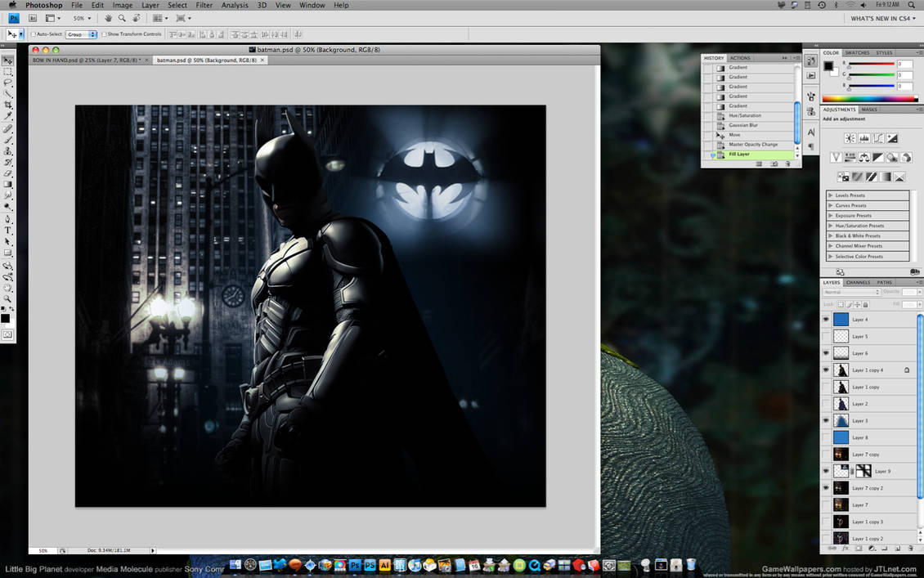Hide Layer 9 visibility eye
This screenshot has height=578, width=924.
(x=826, y=471)
